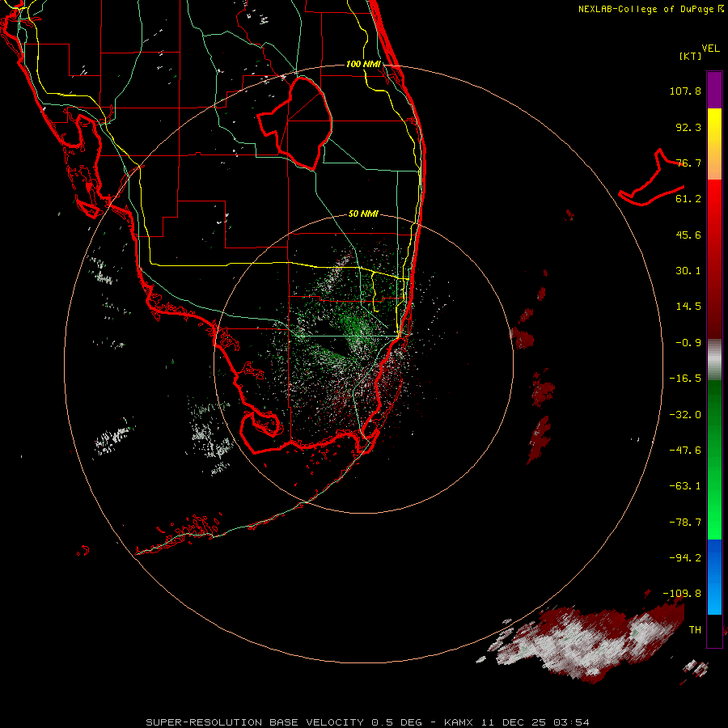Click the Grand Bahama island outline

click(652, 179)
